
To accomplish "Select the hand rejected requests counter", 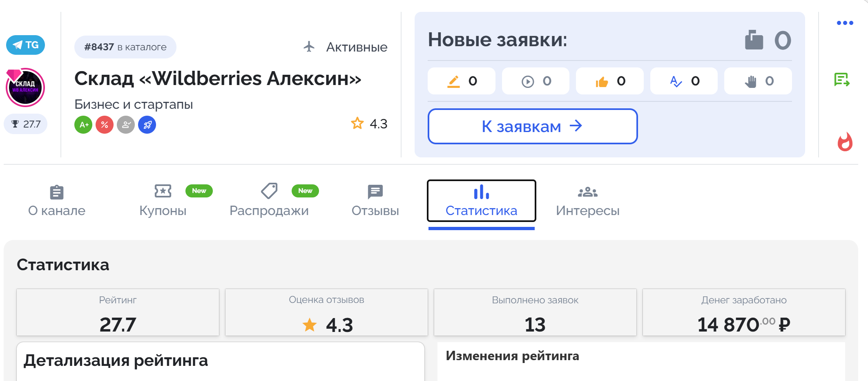I will 758,81.
